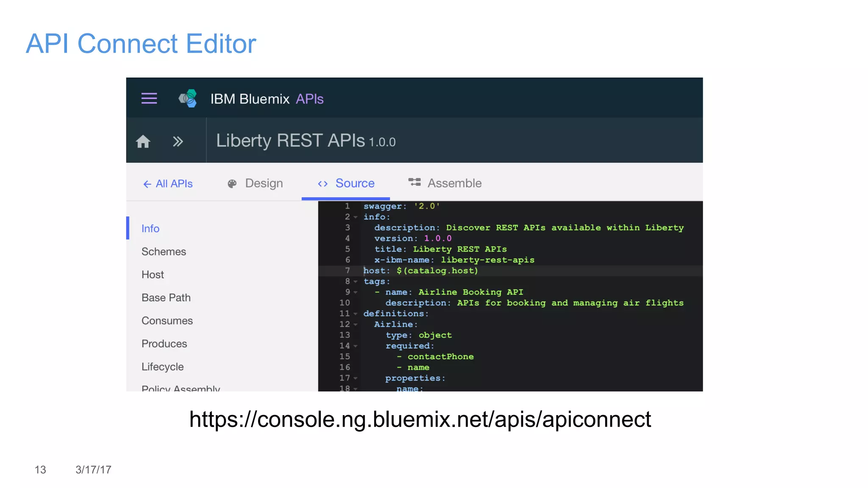Return to All APIs
Screen dimensions: 868x488
168,184
